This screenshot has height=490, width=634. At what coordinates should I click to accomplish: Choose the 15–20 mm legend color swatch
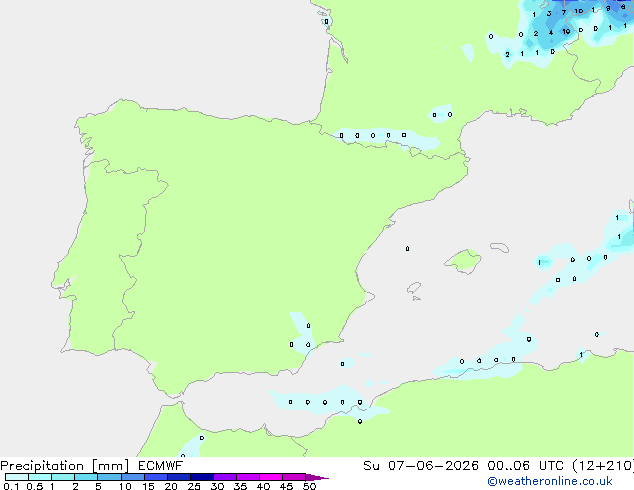[x=156, y=477]
